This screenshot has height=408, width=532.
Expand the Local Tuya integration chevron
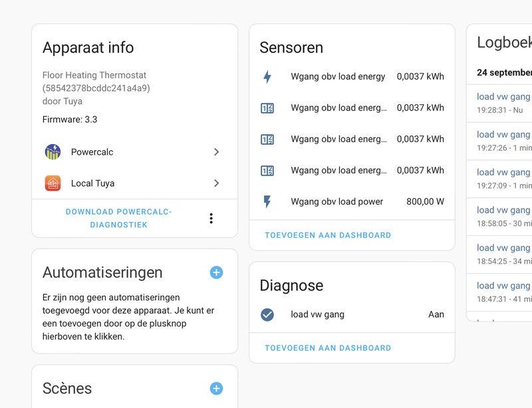pos(216,183)
